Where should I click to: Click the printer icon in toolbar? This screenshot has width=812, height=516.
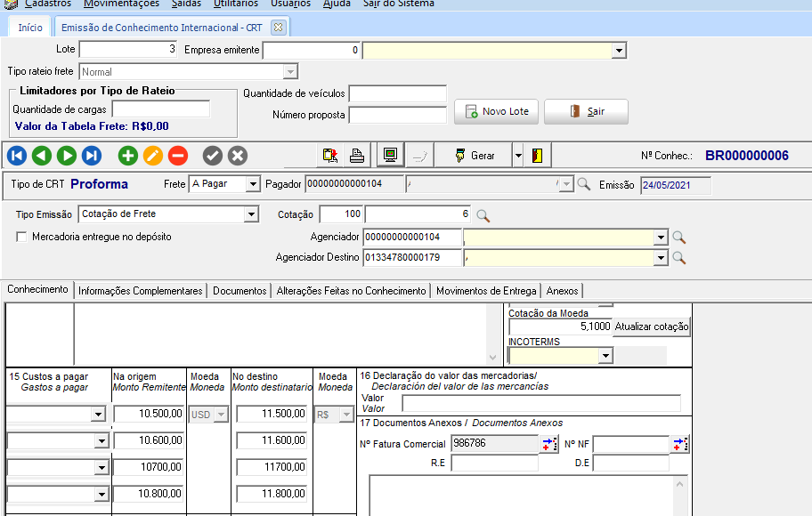tap(356, 156)
